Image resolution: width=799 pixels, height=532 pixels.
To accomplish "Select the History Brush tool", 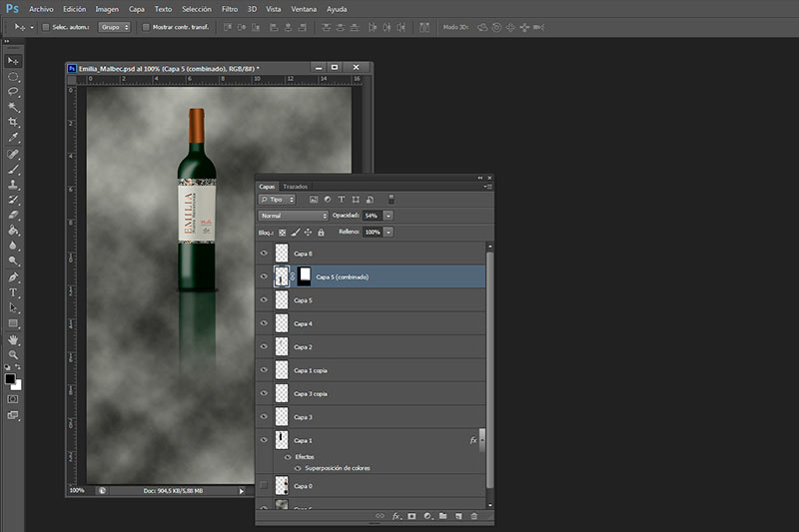I will point(13,200).
